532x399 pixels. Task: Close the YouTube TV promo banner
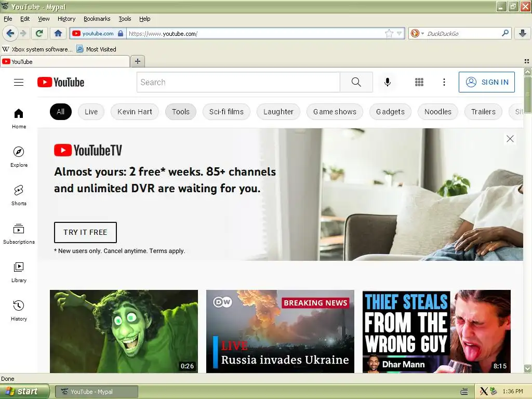coord(510,139)
